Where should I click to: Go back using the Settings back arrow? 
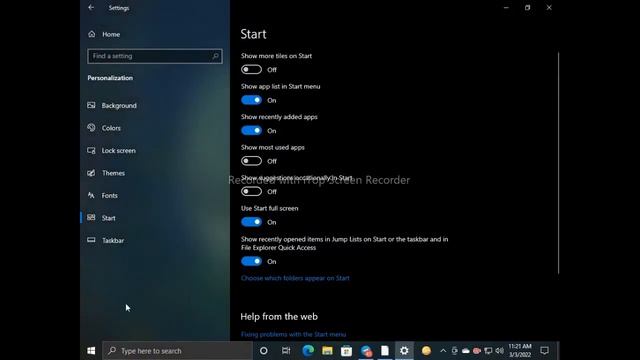click(91, 7)
